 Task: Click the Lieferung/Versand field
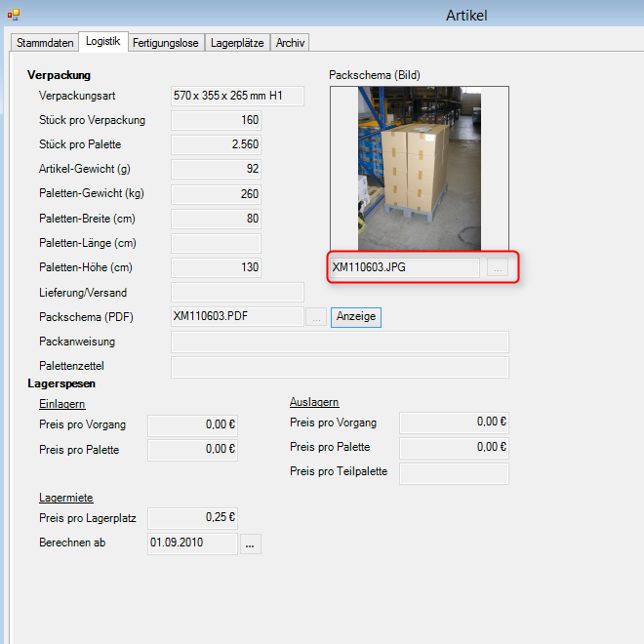tap(237, 293)
